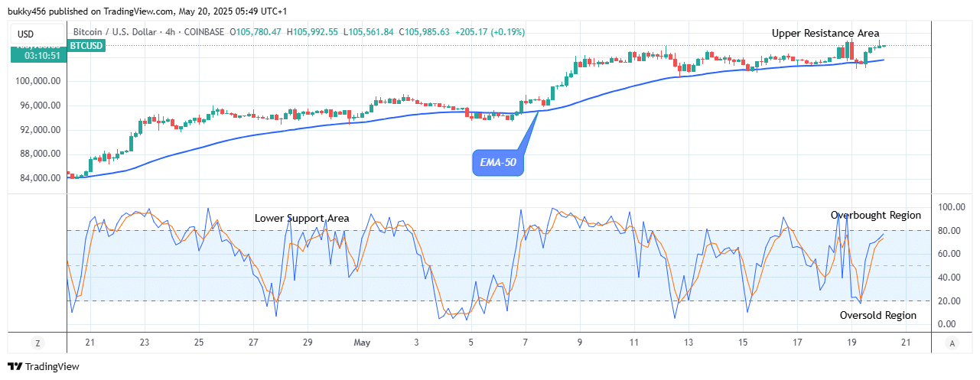Toggle auto scale with the A button

[x=951, y=343]
